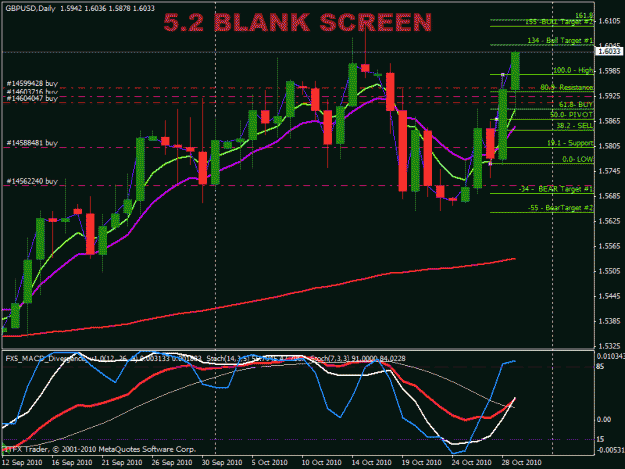Click the -34 - BEAR Target #1 label
Image resolution: width=625 pixels, height=469 pixels.
point(556,189)
